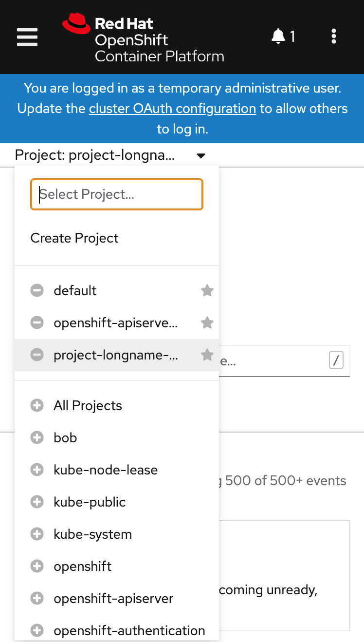Unstar the project-longname favorite entry

point(207,355)
